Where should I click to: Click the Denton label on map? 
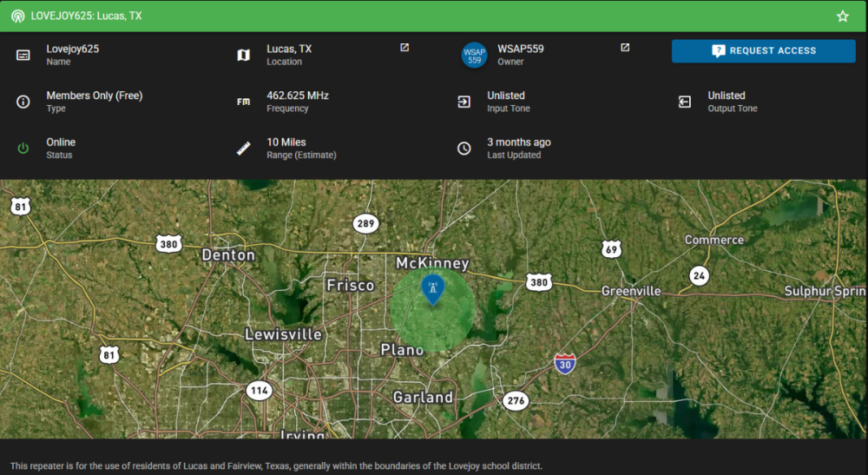point(228,255)
